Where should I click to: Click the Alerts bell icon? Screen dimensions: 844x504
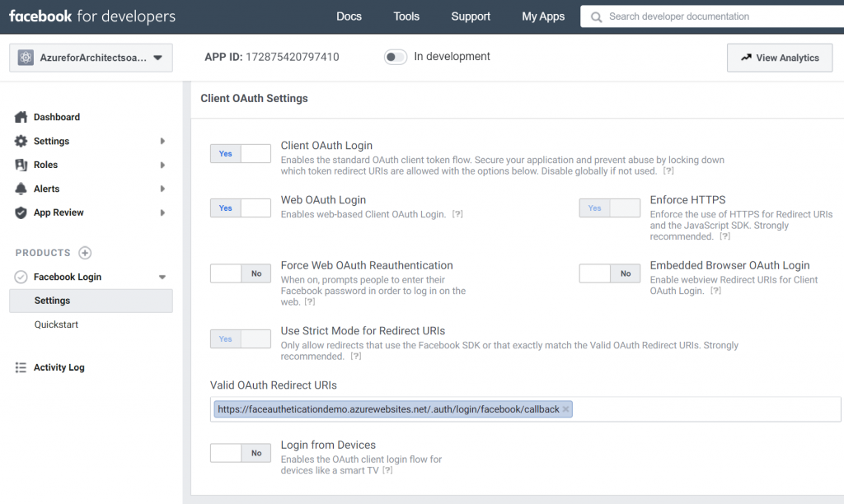click(x=21, y=189)
